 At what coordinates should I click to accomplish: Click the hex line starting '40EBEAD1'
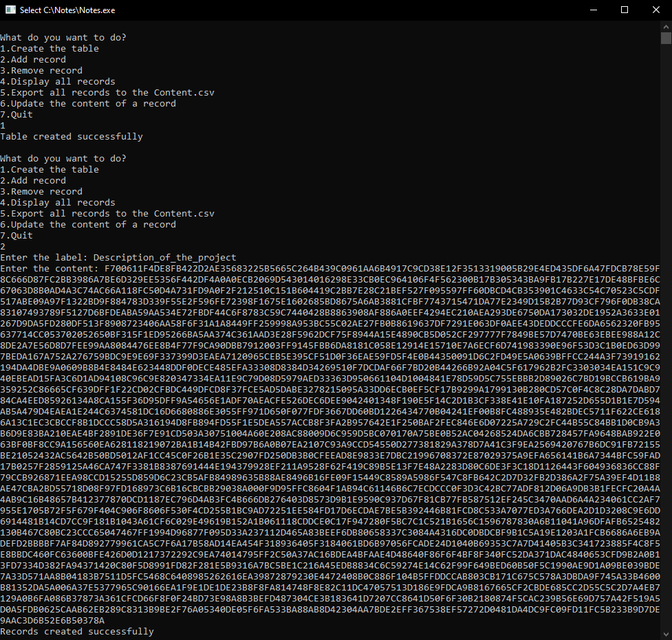point(330,379)
